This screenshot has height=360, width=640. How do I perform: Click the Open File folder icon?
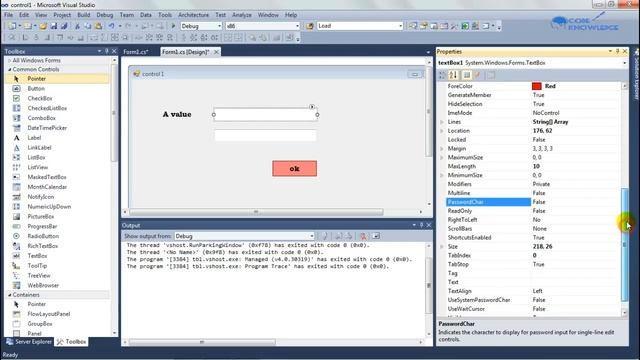(43, 26)
